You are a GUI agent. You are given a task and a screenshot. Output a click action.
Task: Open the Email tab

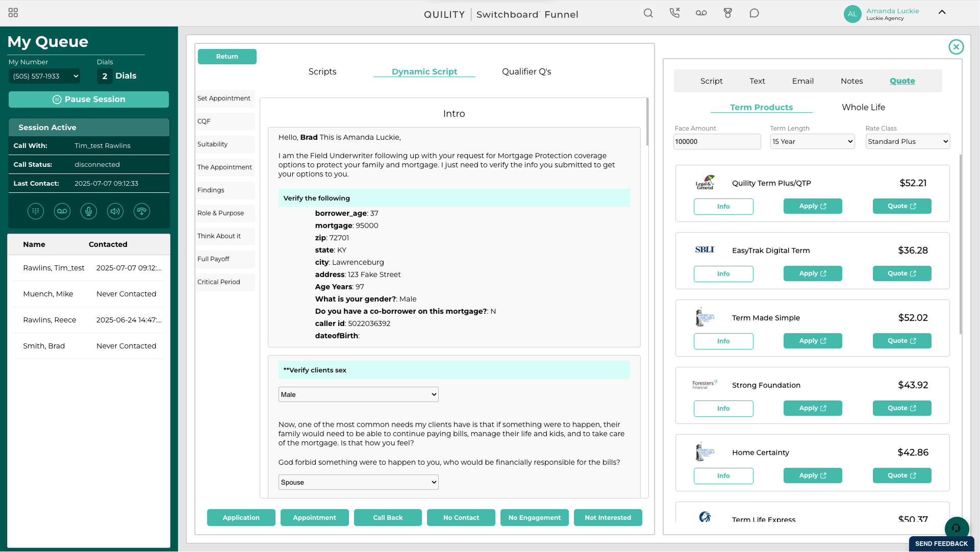(802, 81)
